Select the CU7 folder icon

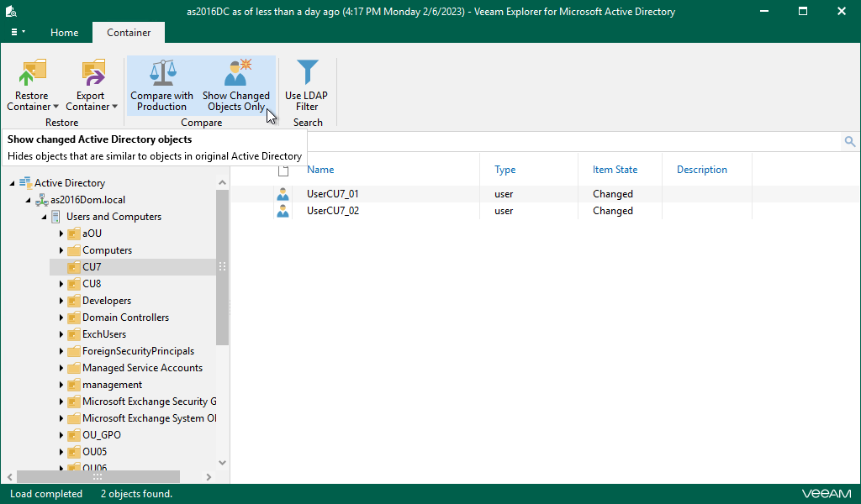click(x=74, y=268)
